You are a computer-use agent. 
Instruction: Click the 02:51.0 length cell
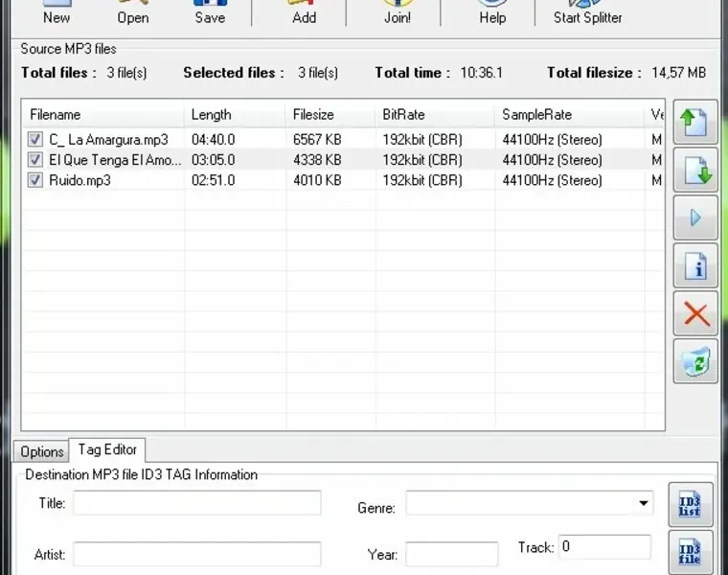tap(213, 181)
